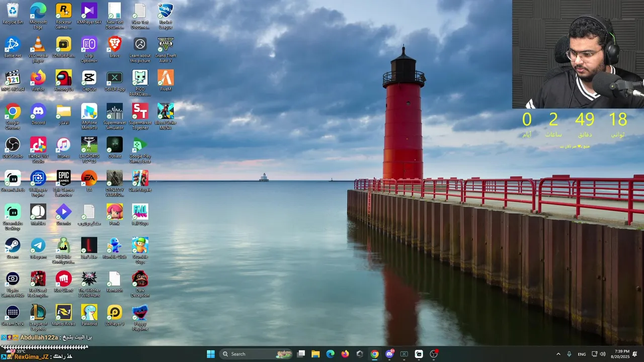
Task: Open KMPlayer 64X desktop shortcut
Action: (x=89, y=14)
